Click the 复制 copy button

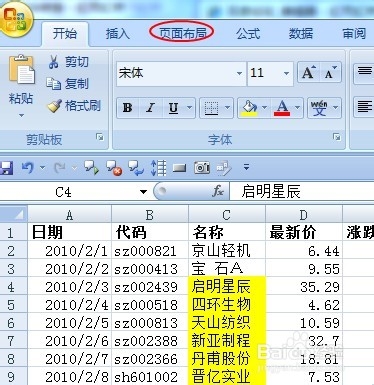pos(68,83)
